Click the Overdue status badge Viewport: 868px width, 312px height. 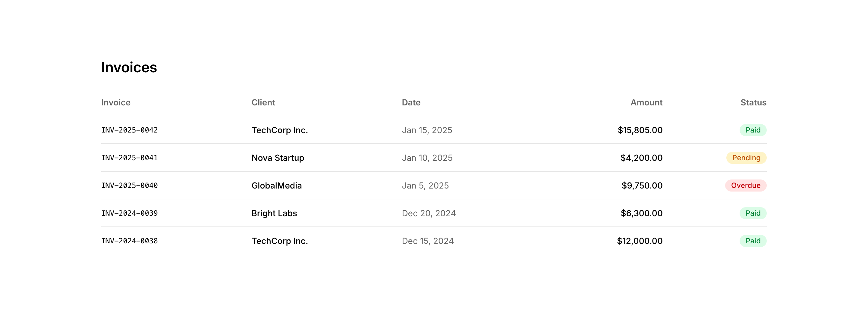coord(745,186)
